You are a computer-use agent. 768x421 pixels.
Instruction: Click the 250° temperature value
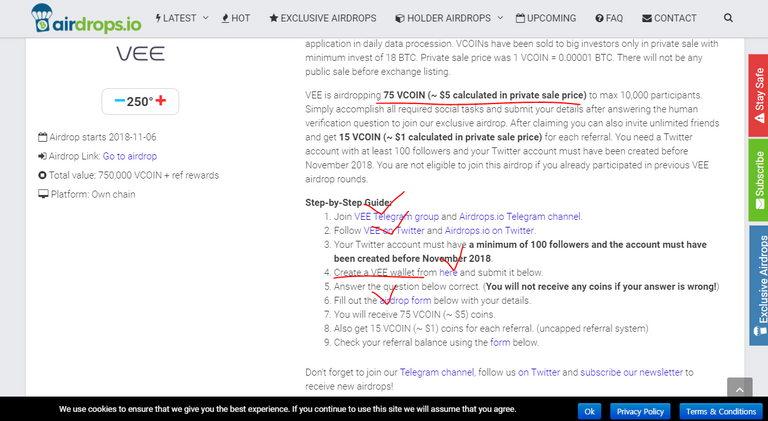(x=140, y=101)
